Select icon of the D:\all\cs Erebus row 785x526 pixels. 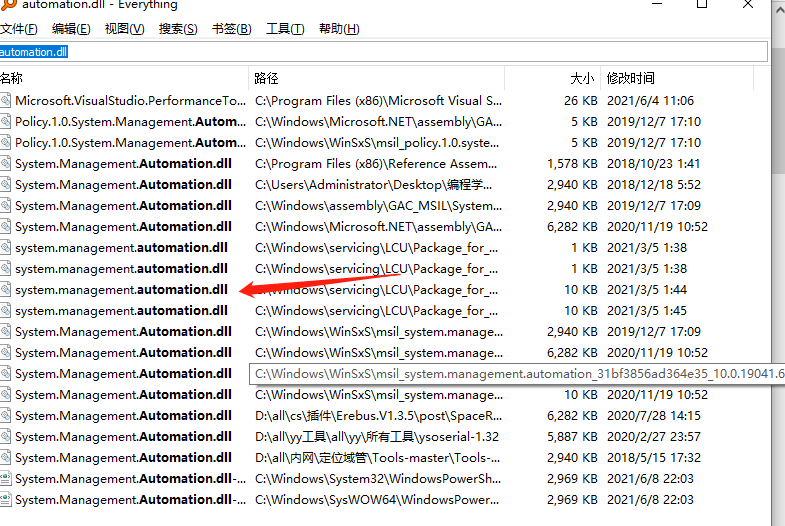tap(5, 416)
